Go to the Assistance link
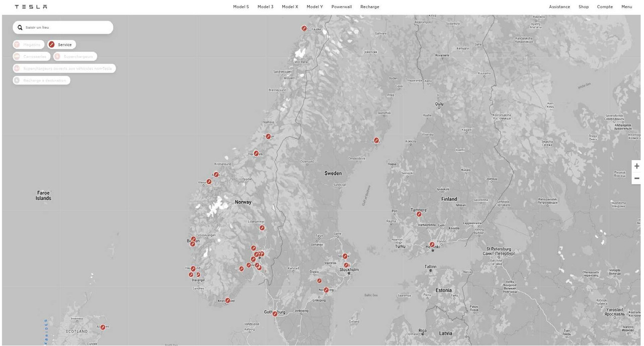The height and width of the screenshot is (346, 644). 559,7
